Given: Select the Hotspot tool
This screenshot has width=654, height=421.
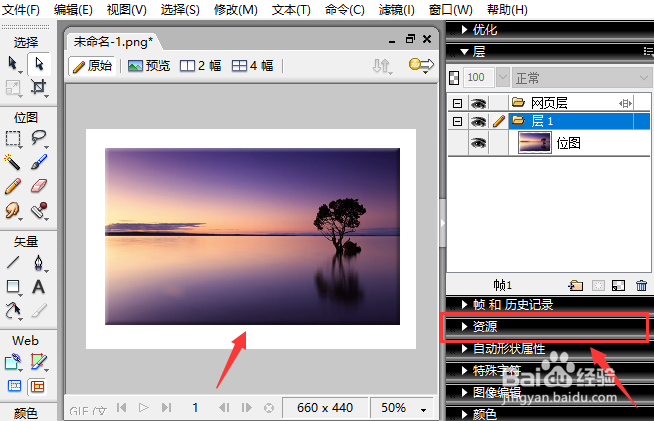Looking at the screenshot, I should click(x=13, y=362).
